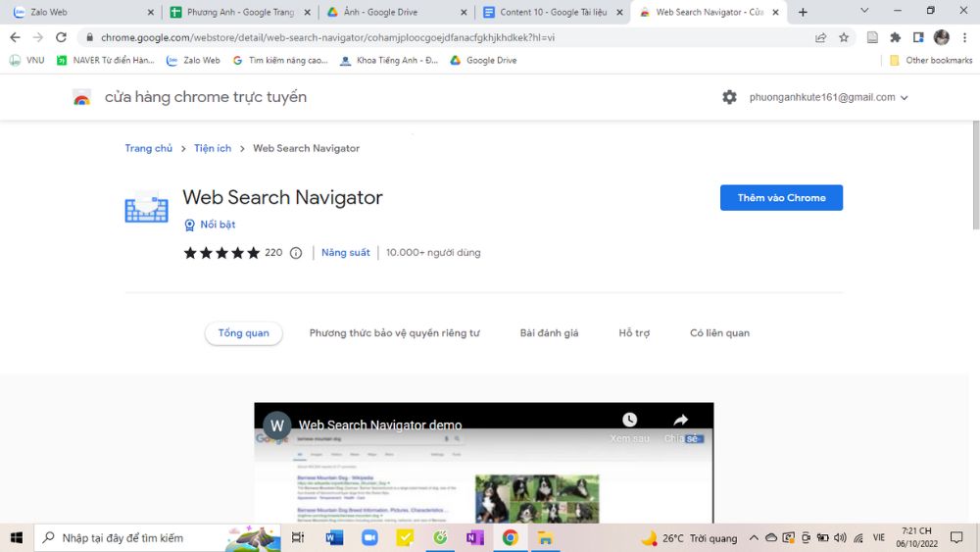Open the Windows Start menu
Image resolution: width=980 pixels, height=552 pixels.
(x=17, y=537)
